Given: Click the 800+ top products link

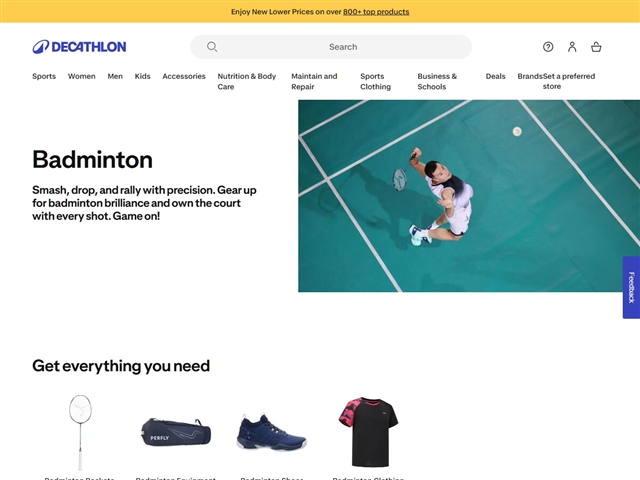Looking at the screenshot, I should point(376,12).
